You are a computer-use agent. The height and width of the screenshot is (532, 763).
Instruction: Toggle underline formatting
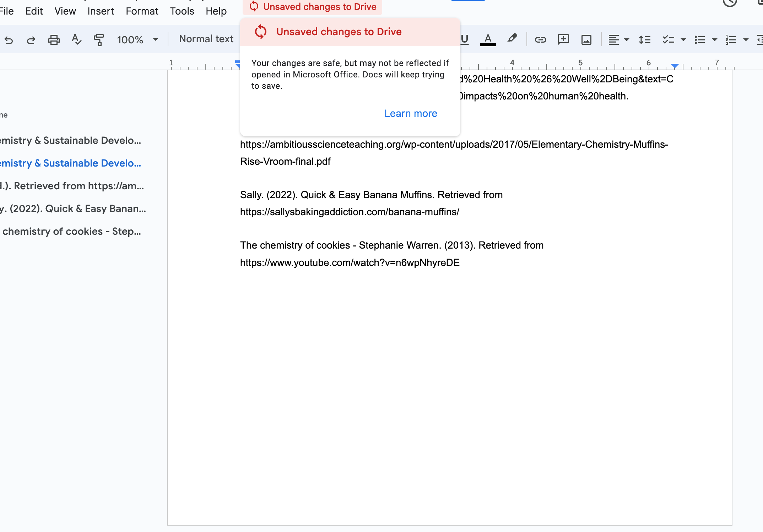pos(465,39)
